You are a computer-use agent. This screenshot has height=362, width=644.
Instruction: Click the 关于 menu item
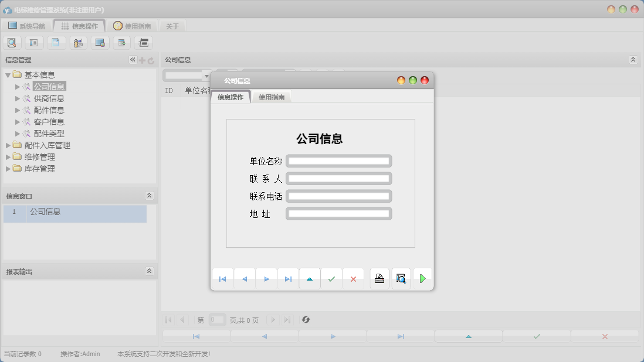(x=172, y=25)
